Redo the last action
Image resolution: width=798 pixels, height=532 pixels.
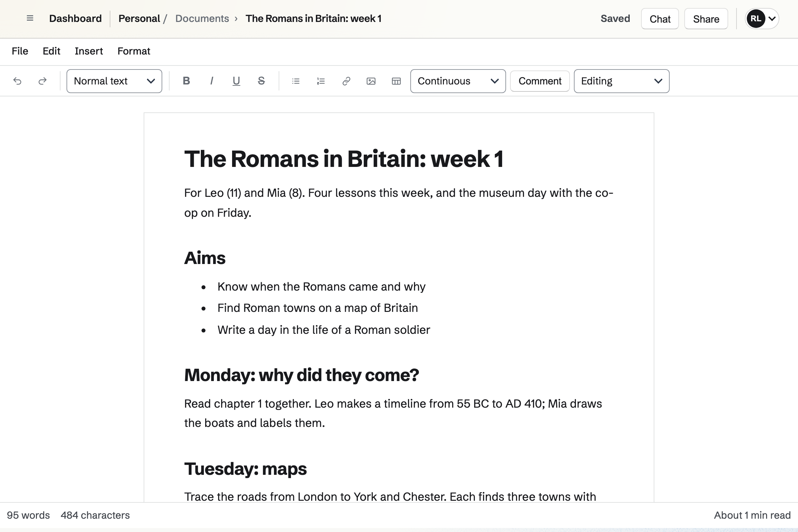pyautogui.click(x=43, y=81)
